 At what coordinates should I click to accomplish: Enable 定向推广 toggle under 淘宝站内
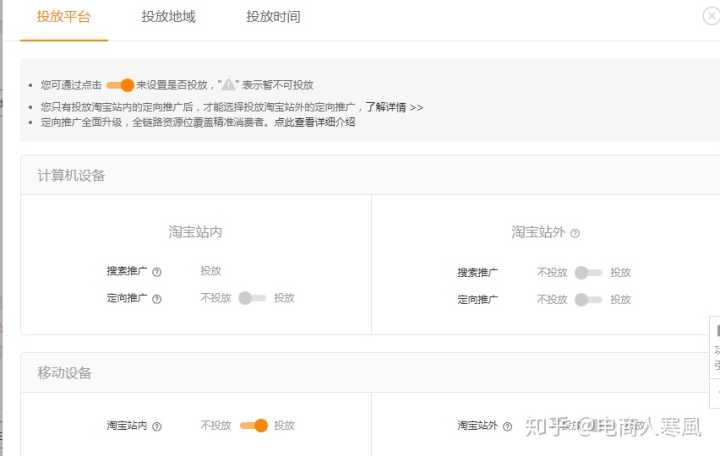point(252,298)
